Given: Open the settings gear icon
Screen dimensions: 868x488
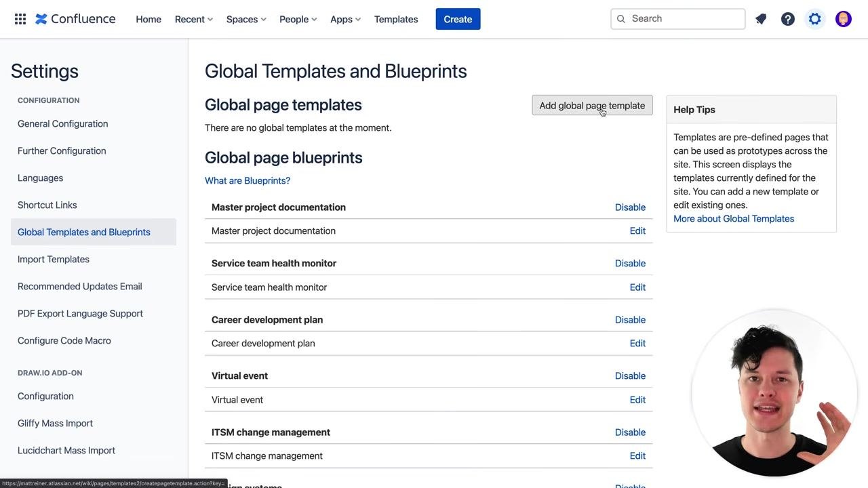Looking at the screenshot, I should [x=815, y=19].
